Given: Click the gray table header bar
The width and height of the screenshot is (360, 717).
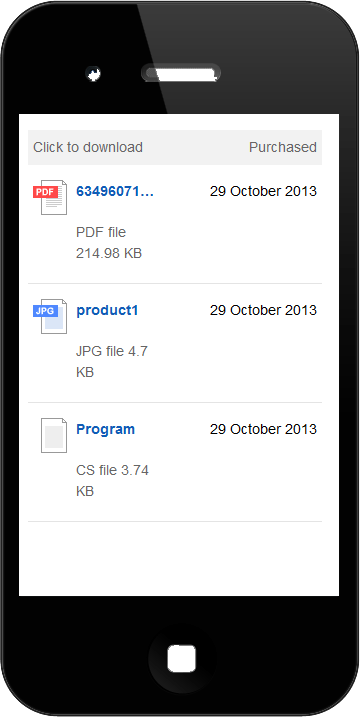Looking at the screenshot, I should tap(175, 147).
